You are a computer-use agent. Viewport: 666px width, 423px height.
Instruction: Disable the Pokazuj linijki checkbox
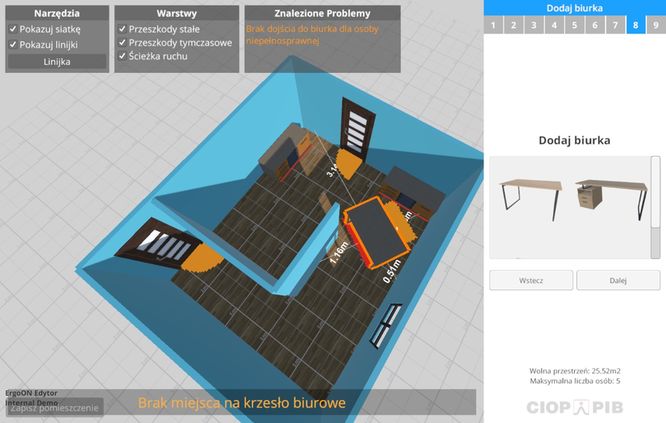13,43
